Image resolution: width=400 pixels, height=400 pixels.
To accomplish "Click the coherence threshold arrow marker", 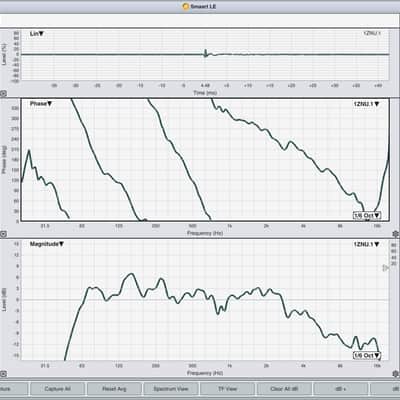I will [x=385, y=268].
